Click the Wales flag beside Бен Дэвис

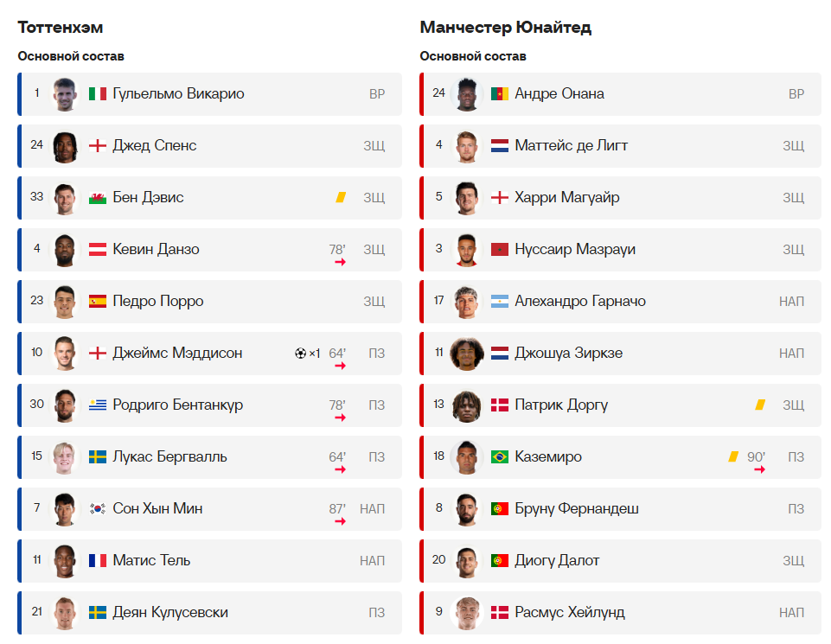click(98, 198)
